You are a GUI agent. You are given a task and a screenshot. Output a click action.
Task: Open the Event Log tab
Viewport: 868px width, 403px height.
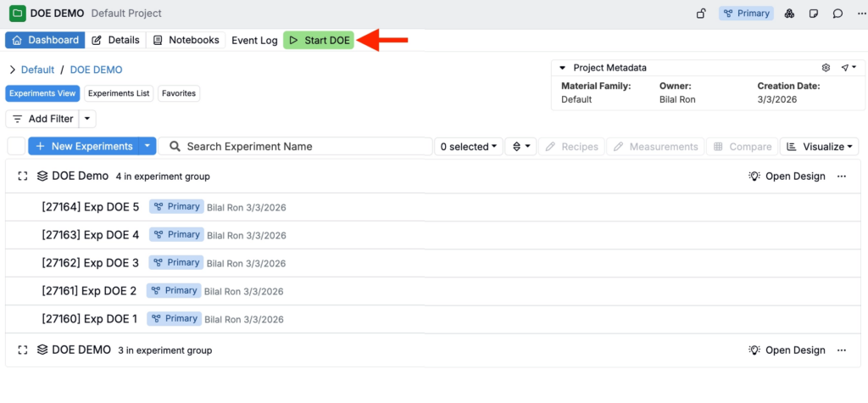[254, 40]
